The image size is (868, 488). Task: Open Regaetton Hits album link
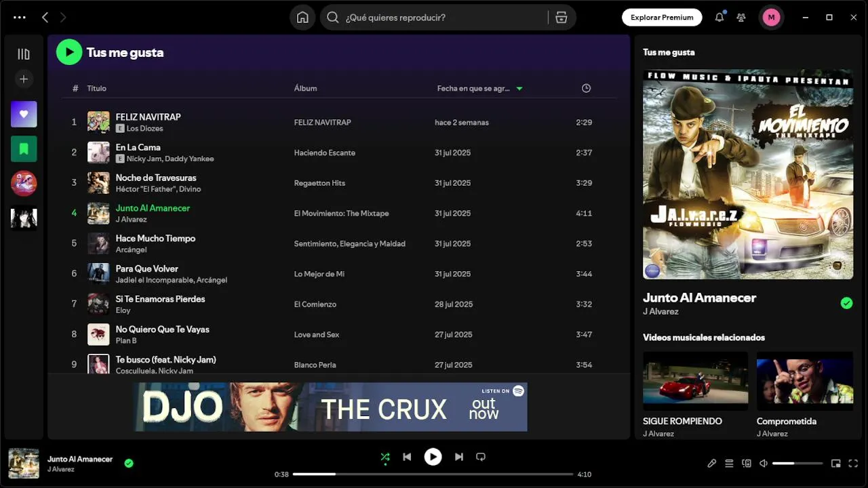click(319, 184)
